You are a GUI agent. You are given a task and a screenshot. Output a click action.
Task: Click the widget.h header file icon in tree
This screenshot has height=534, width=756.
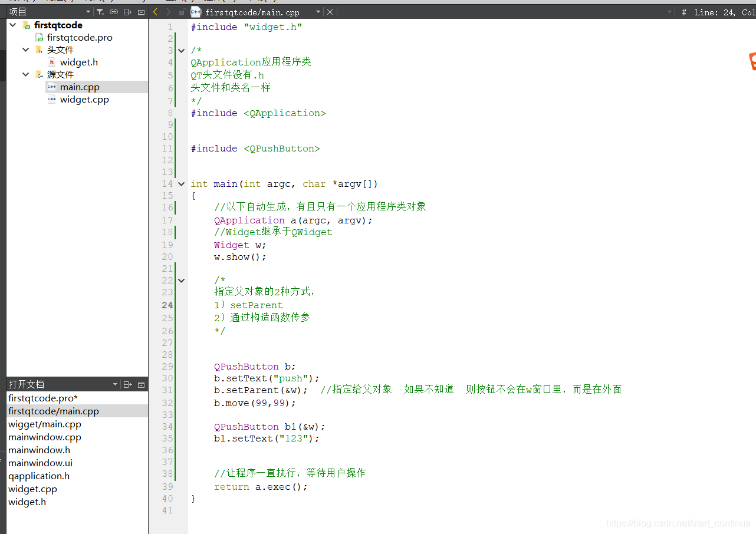pyautogui.click(x=52, y=62)
